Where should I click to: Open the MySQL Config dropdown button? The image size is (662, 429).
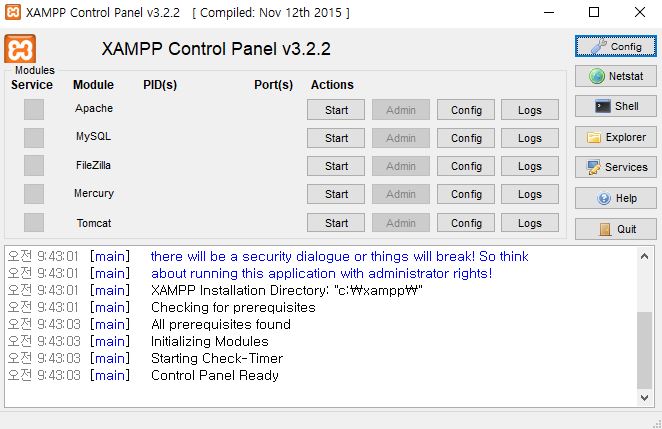click(x=466, y=138)
